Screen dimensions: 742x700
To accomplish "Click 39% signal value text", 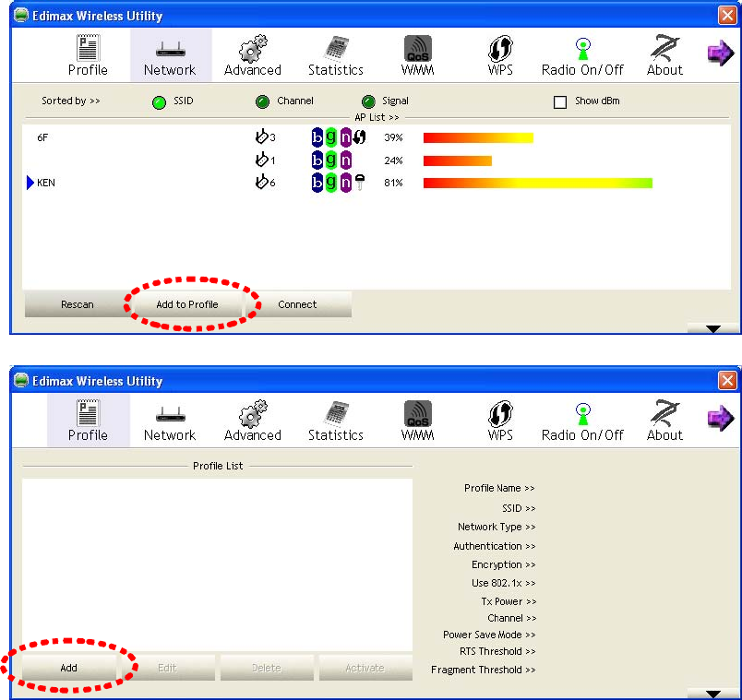I will click(393, 137).
